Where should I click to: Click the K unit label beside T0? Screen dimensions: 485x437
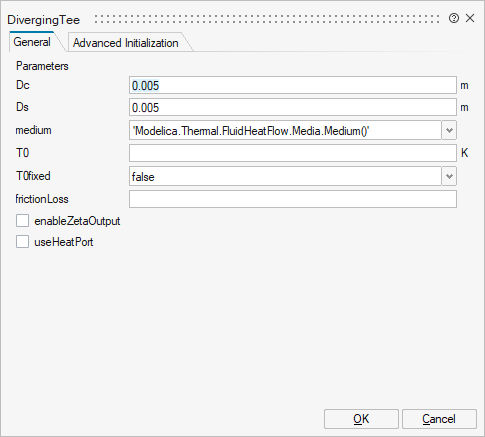pos(464,153)
